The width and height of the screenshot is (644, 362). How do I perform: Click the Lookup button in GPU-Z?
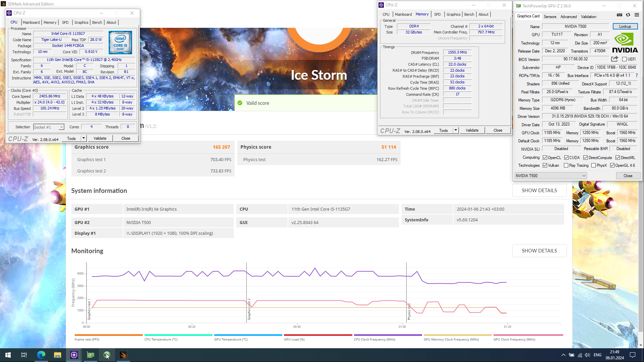pyautogui.click(x=625, y=26)
